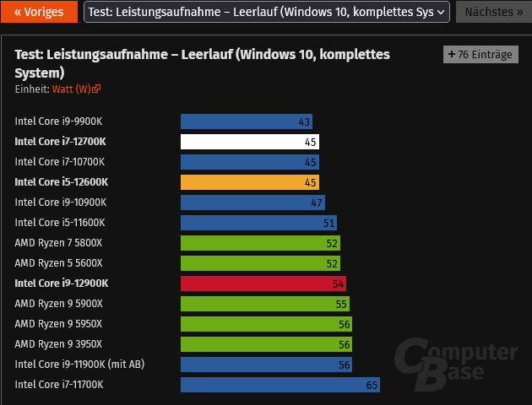Open the test selection dropdown
This screenshot has width=532, height=405.
pos(267,12)
